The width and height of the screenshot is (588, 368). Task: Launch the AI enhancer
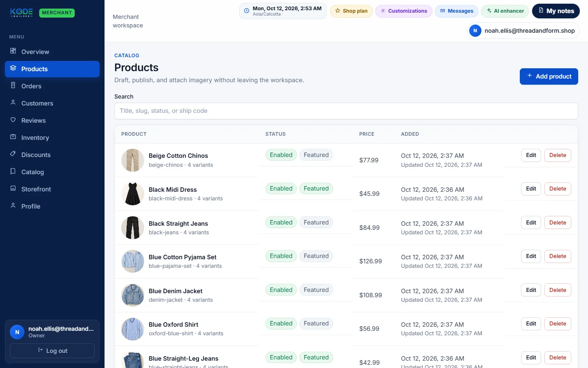click(x=505, y=11)
